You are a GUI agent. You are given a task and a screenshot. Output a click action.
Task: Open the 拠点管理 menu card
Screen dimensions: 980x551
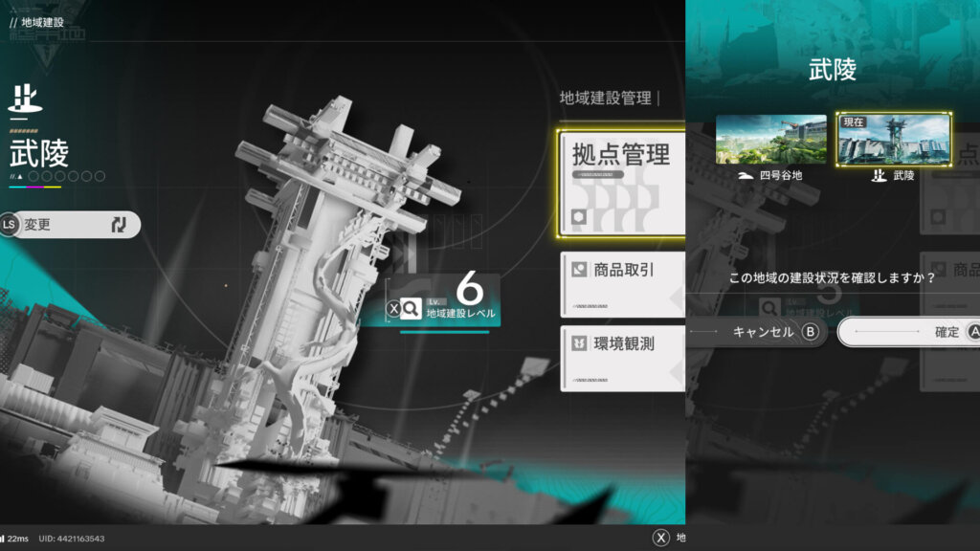point(622,184)
